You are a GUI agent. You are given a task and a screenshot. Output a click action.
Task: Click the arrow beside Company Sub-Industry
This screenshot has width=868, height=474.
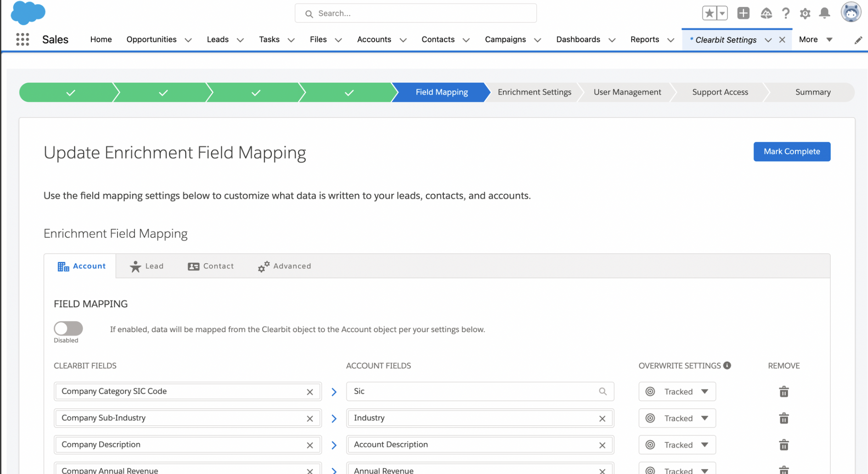[334, 418]
